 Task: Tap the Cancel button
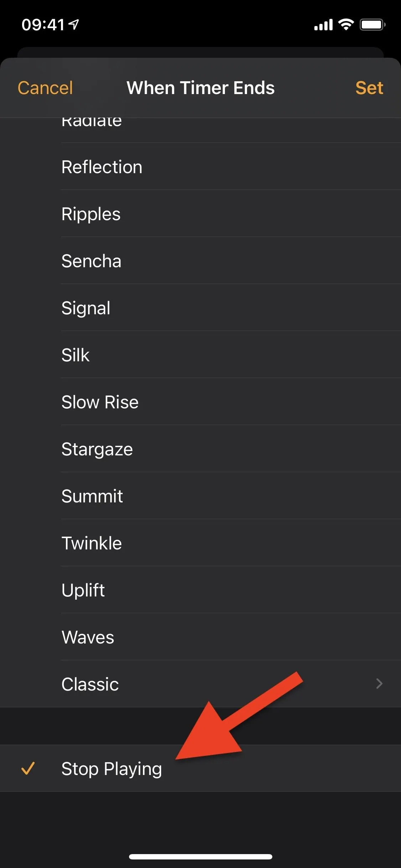pos(45,88)
